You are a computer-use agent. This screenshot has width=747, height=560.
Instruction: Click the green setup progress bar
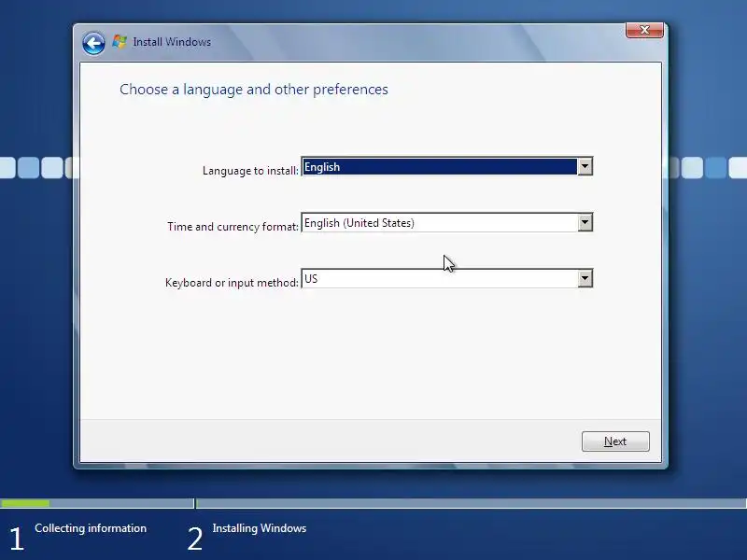[x=25, y=503]
